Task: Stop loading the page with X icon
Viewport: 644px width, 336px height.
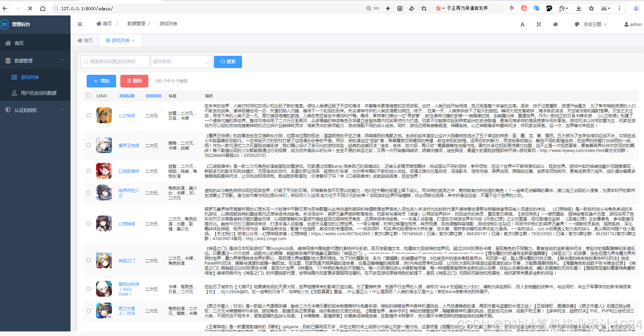Action: [x=30, y=8]
